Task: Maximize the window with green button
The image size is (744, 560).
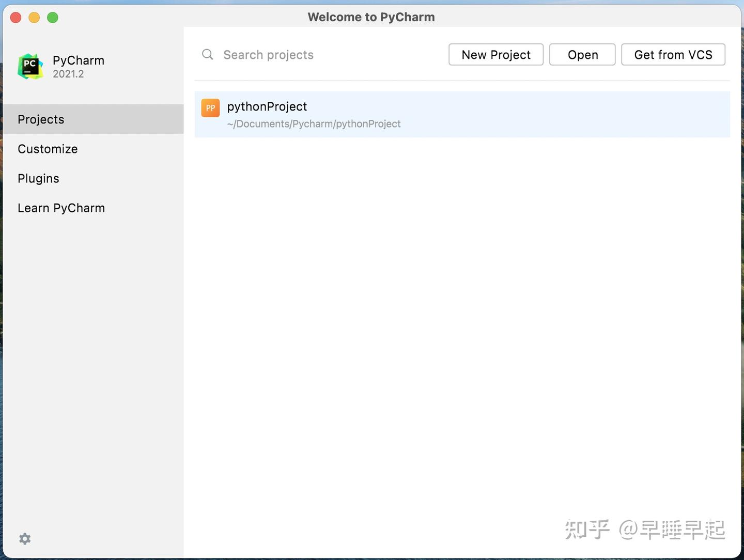Action: 53,18
